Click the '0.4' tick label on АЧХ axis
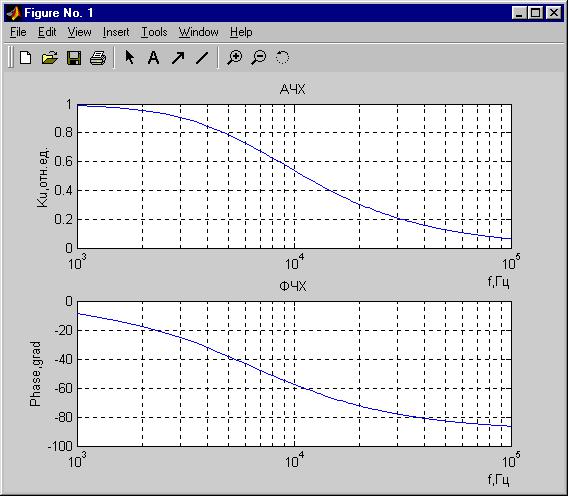The image size is (568, 496). [x=63, y=190]
